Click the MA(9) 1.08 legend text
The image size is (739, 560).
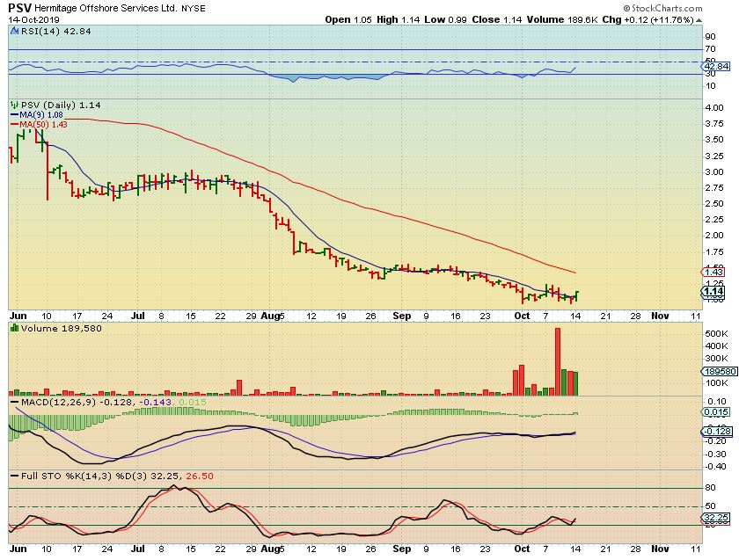(x=41, y=115)
